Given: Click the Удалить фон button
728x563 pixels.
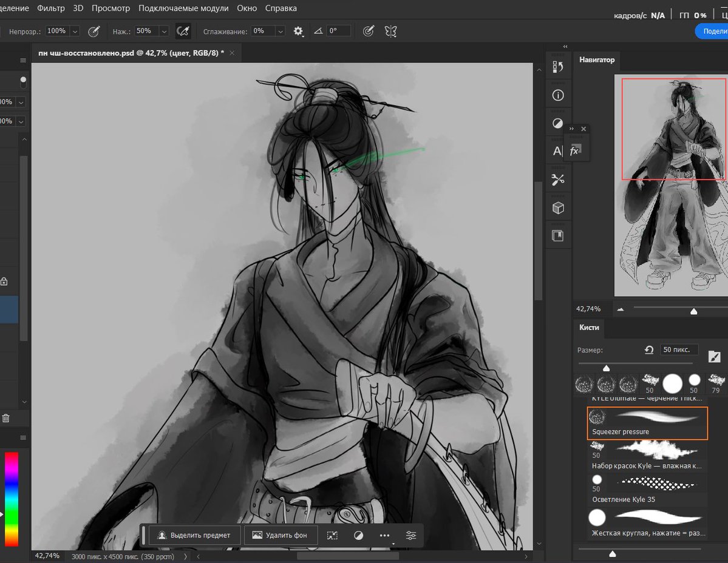Looking at the screenshot, I should click(x=281, y=535).
